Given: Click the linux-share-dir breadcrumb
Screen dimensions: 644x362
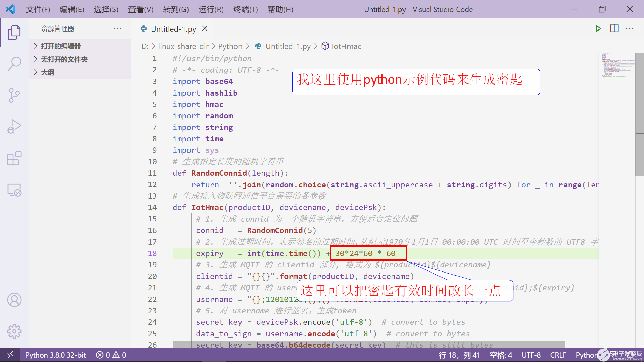Looking at the screenshot, I should click(x=183, y=46).
